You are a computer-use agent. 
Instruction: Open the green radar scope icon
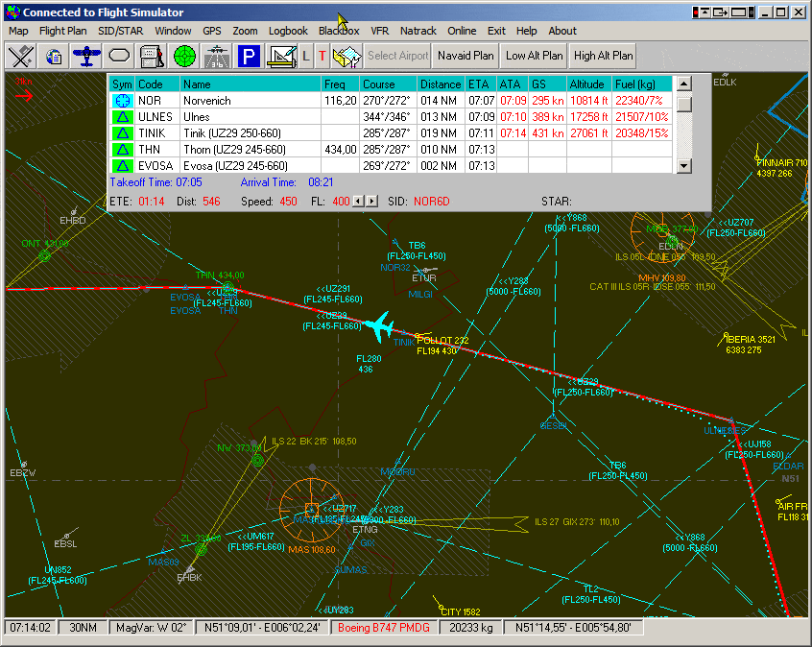(184, 56)
